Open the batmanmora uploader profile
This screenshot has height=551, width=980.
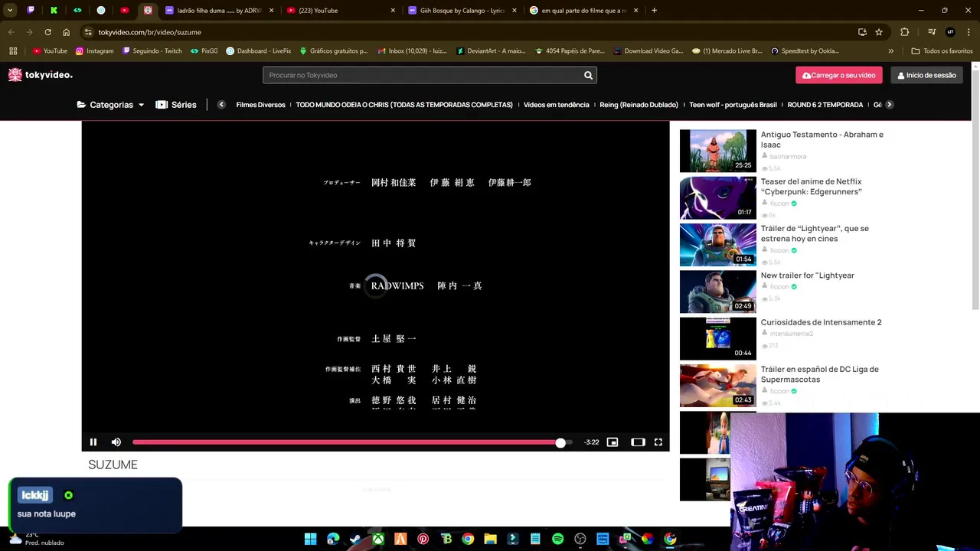[x=788, y=156]
